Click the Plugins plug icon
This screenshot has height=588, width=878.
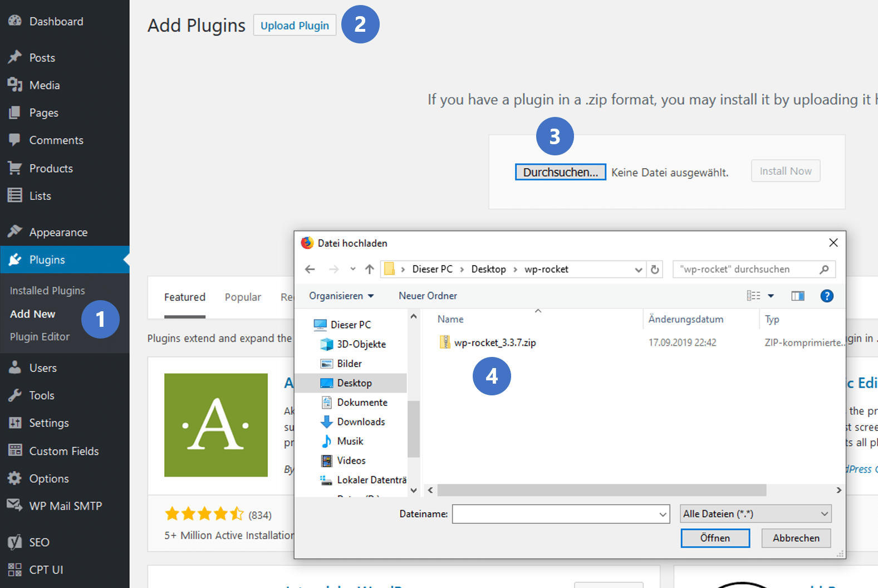[14, 259]
